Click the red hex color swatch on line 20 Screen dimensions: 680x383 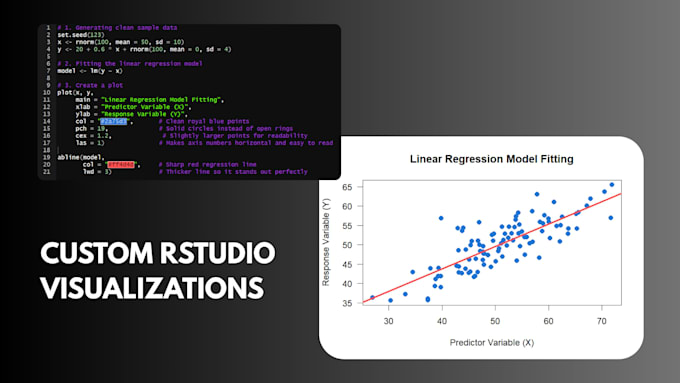pyautogui.click(x=121, y=165)
